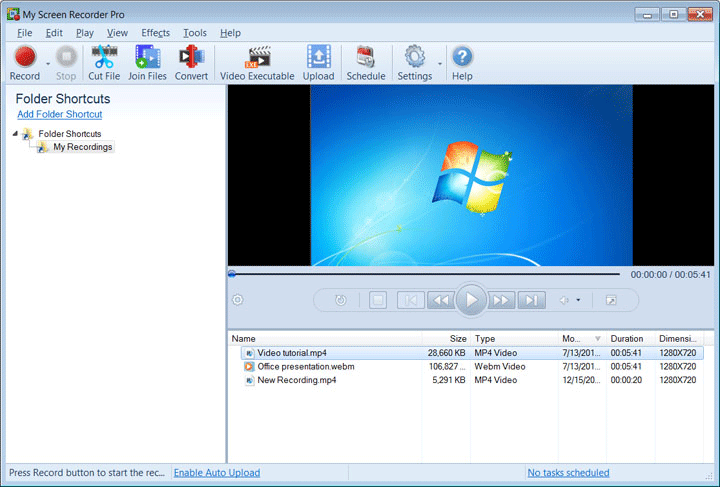The image size is (720, 487).
Task: Sort by Modified column header
Action: (x=582, y=339)
